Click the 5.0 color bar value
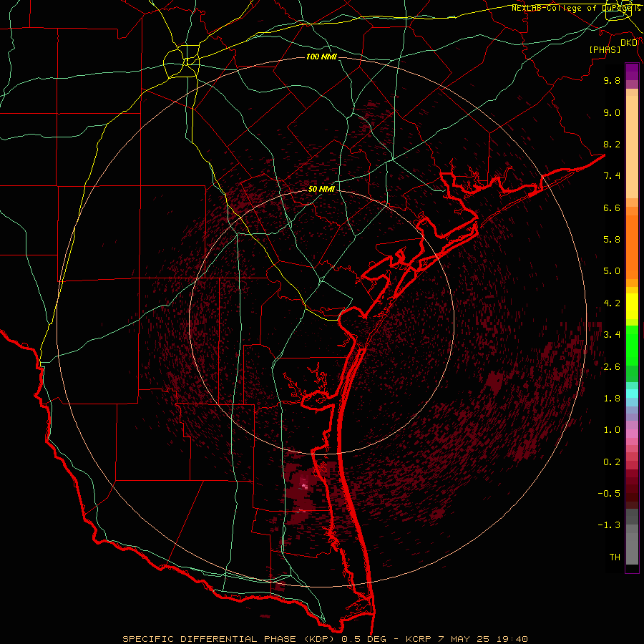644x644 pixels. click(x=612, y=271)
